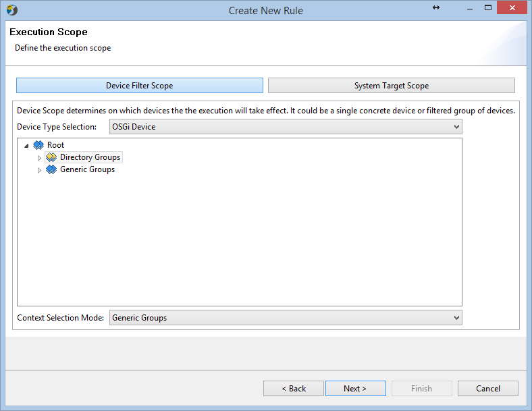The height and width of the screenshot is (411, 532).
Task: Go to the Next wizard page
Action: (355, 388)
